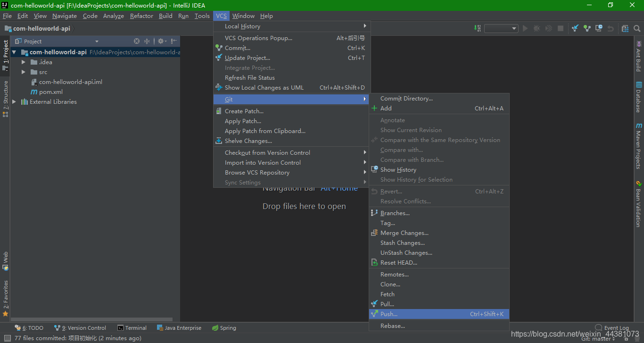The width and height of the screenshot is (644, 343).
Task: Open the Terminal tool window tab
Action: point(132,328)
